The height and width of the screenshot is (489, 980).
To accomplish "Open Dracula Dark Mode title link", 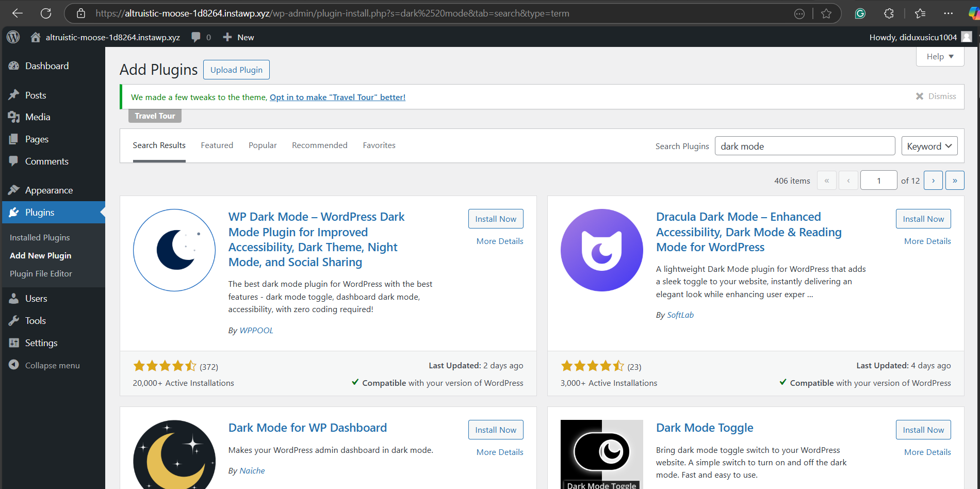I will coord(749,232).
